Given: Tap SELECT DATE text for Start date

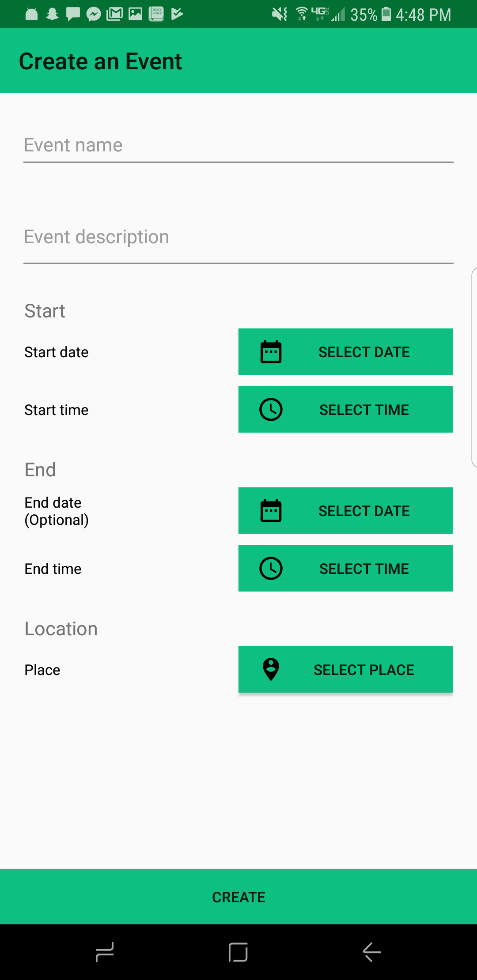Looking at the screenshot, I should click(364, 352).
